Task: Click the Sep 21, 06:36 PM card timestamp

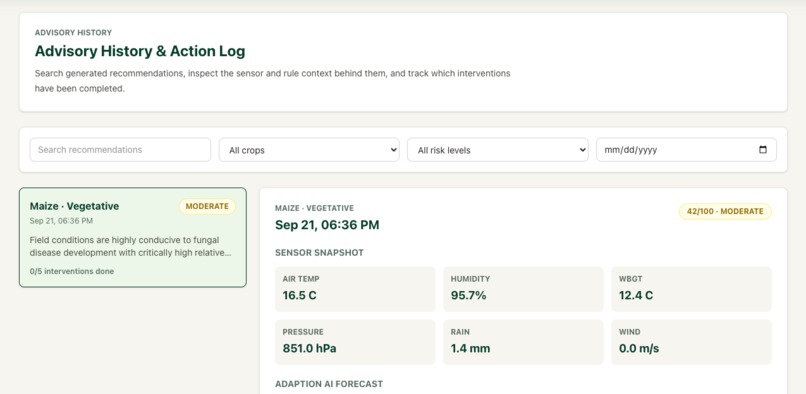Action: coord(61,221)
